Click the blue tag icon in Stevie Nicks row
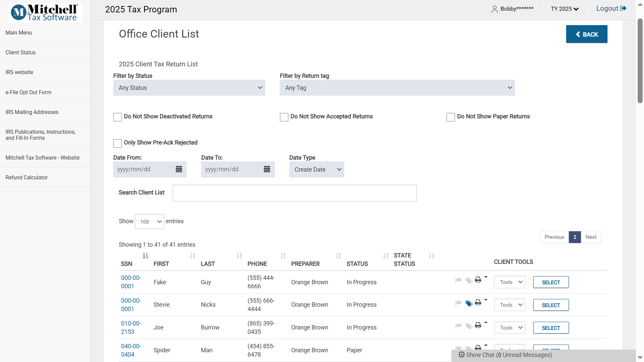 [469, 303]
